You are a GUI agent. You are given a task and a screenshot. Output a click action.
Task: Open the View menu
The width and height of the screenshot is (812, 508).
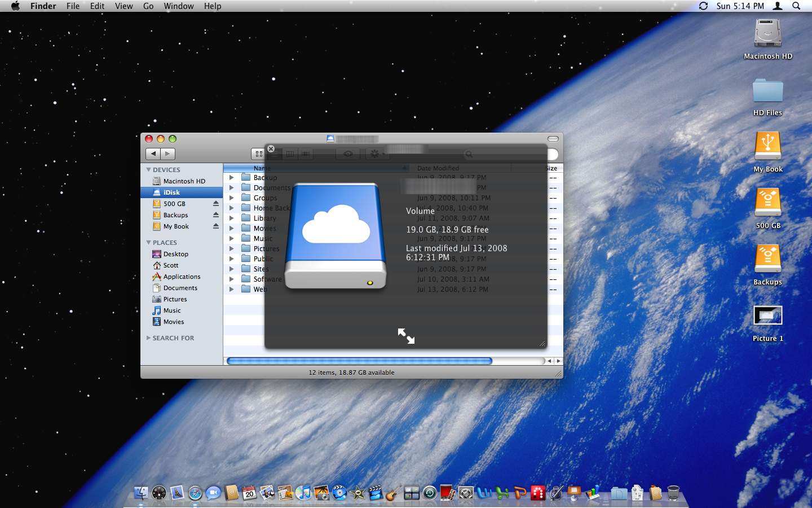point(123,6)
